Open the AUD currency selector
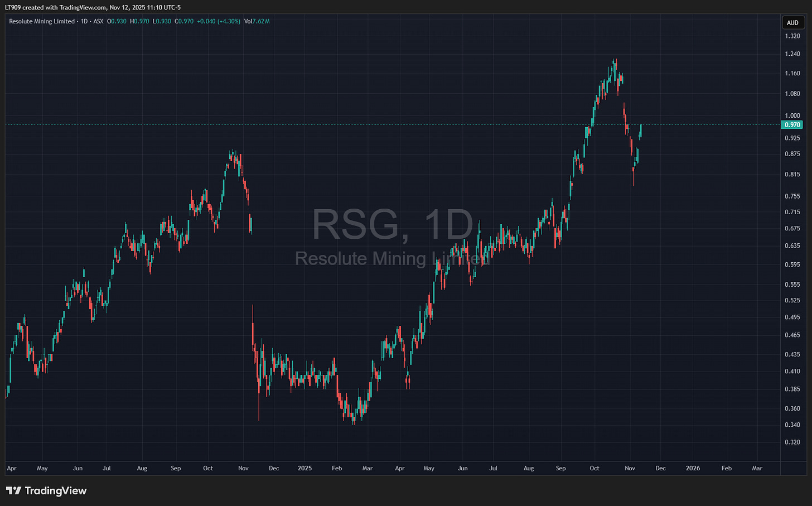812x506 pixels. coord(792,23)
